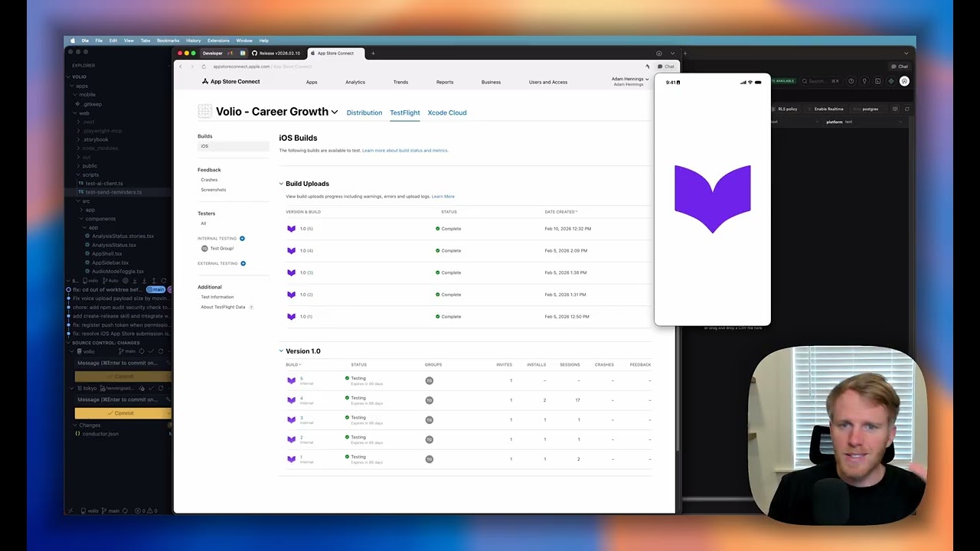Click the RLS policy button in right window
The width and height of the screenshot is (980, 551).
pos(785,109)
